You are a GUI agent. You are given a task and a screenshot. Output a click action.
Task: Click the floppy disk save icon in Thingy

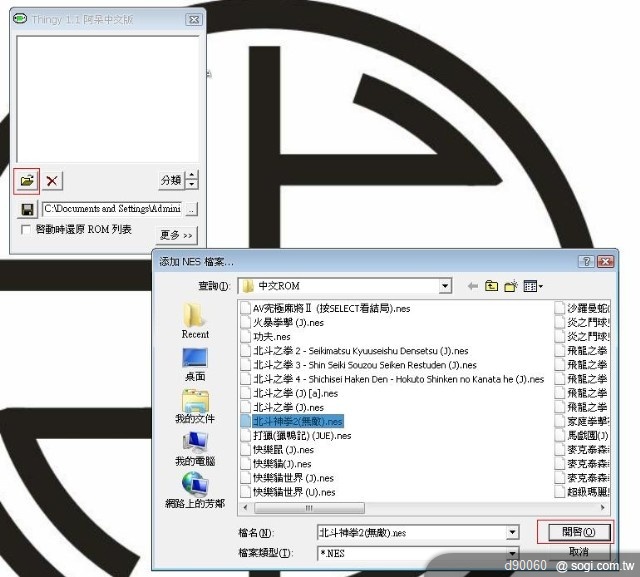27,209
